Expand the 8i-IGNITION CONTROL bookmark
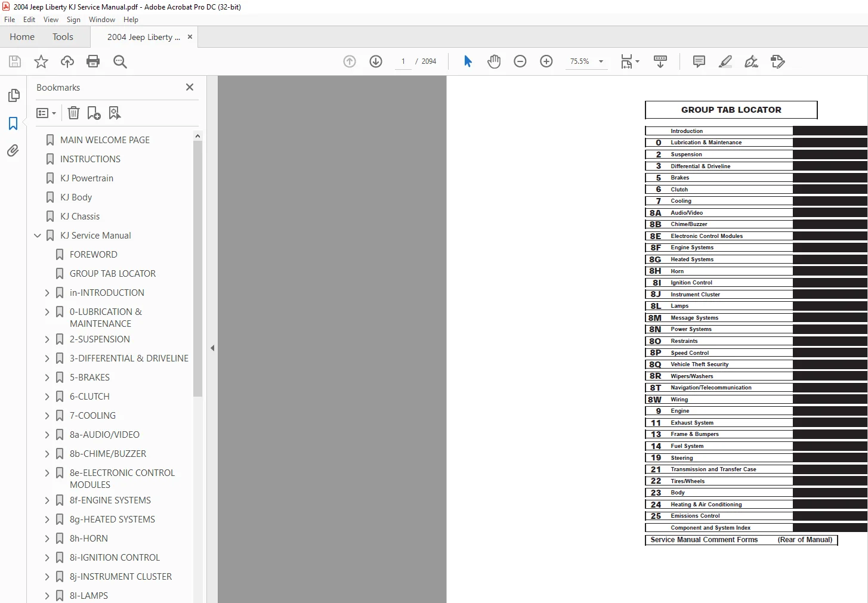 pos(47,558)
